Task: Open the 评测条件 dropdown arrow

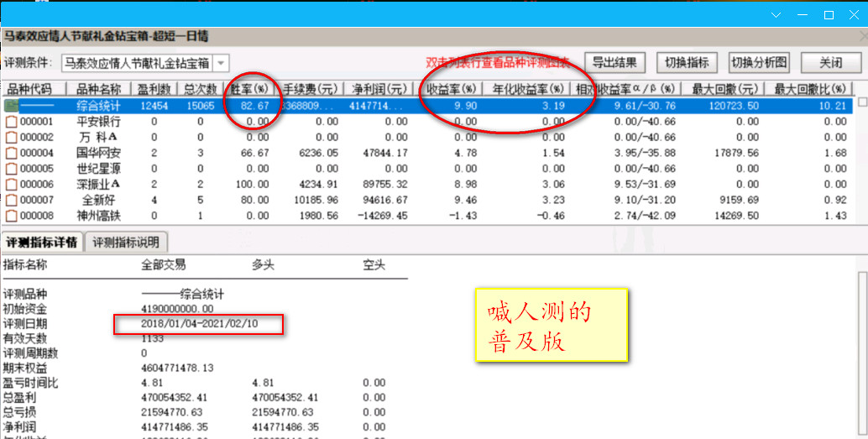Action: click(220, 63)
